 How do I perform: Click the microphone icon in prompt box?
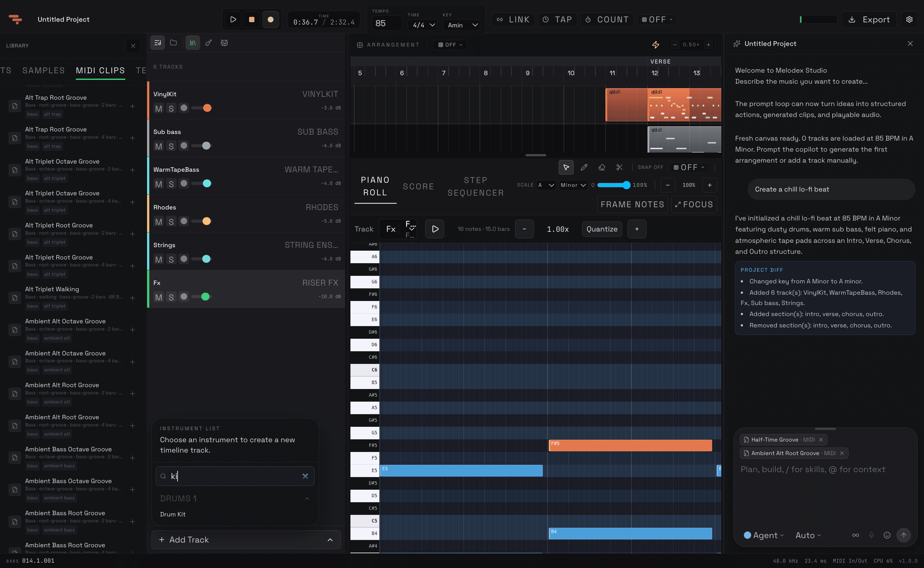pyautogui.click(x=871, y=535)
